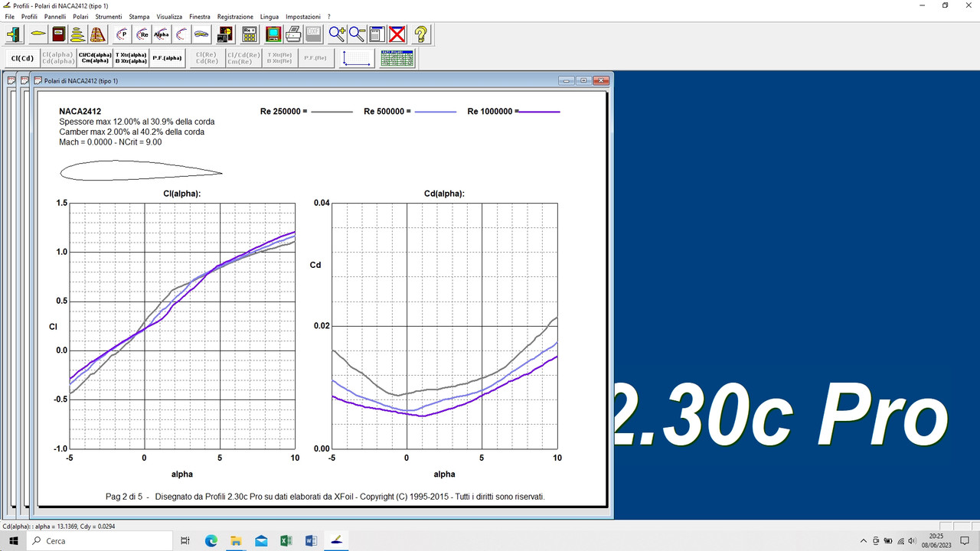
Task: Open the Polari menu
Action: [x=80, y=16]
